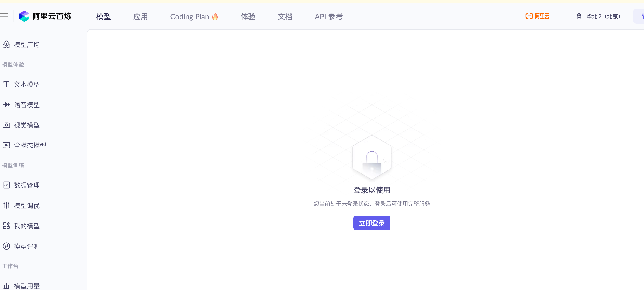
Task: Click the Alibaba Cloud Bailian logo
Action: (x=46, y=16)
